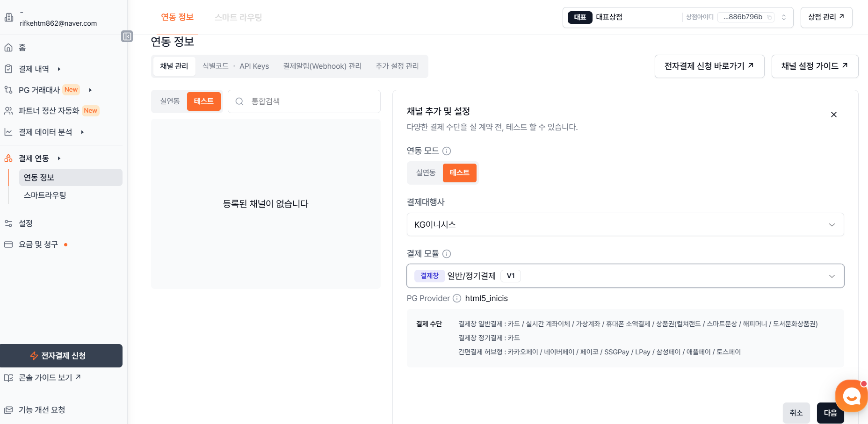Viewport: 868px width, 424px height.
Task: Click the 다음 button
Action: tap(831, 413)
